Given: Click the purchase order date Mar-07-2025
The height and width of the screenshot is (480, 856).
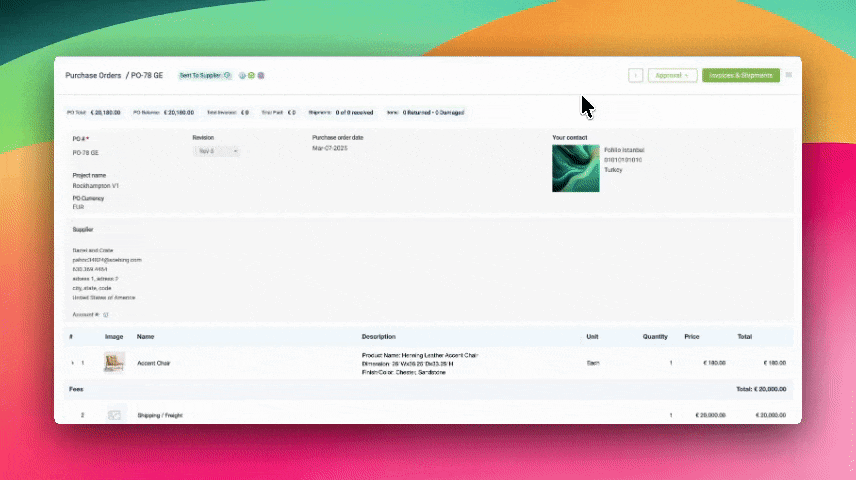Looking at the screenshot, I should [x=330, y=148].
